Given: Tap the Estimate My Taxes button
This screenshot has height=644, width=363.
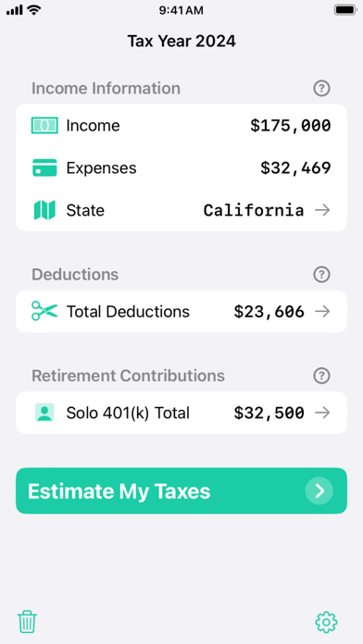Looking at the screenshot, I should click(181, 490).
